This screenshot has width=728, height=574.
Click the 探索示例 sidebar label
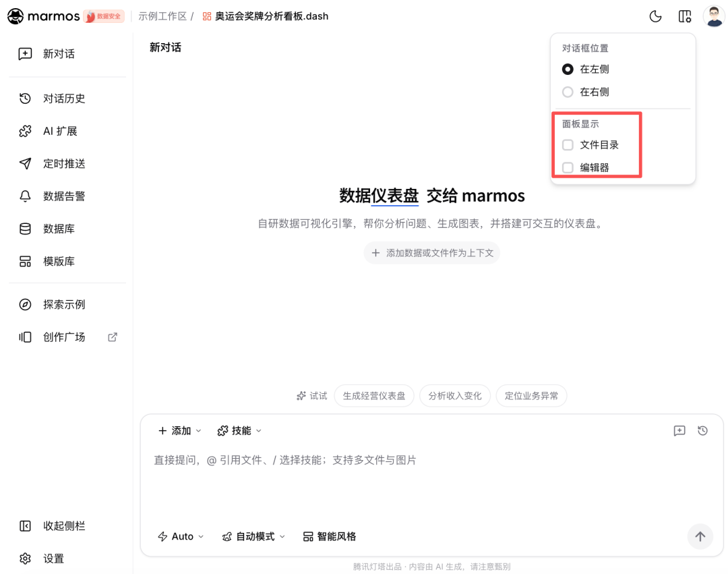tap(64, 305)
